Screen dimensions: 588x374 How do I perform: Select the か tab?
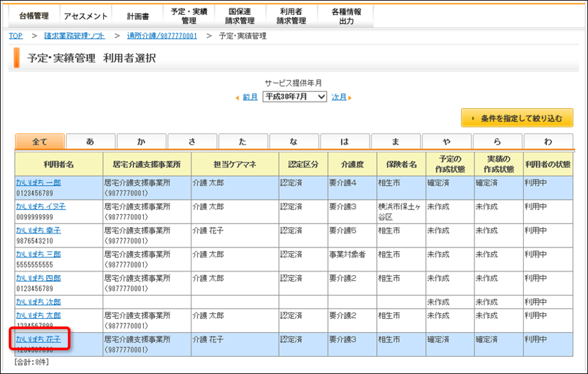pyautogui.click(x=141, y=141)
